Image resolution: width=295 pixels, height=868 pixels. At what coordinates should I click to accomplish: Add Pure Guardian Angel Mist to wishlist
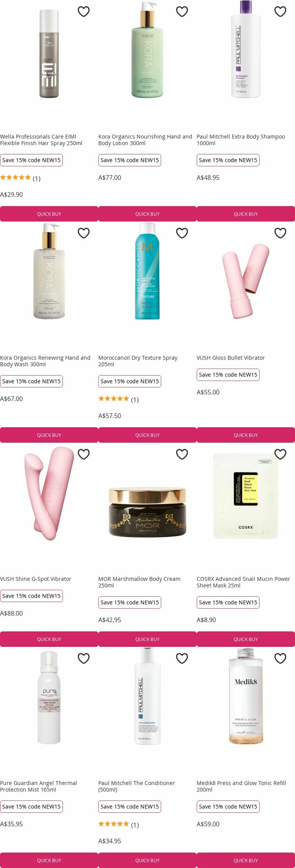pos(84,658)
